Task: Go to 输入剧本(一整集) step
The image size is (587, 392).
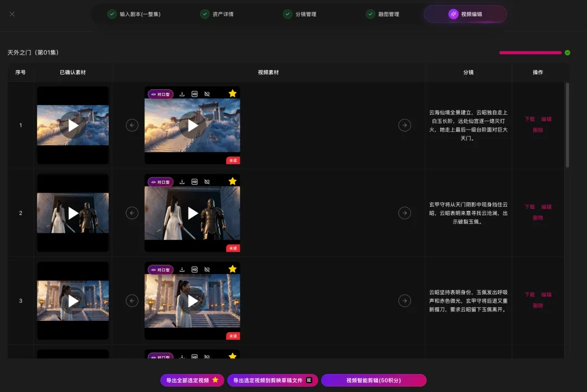Action: [x=134, y=14]
